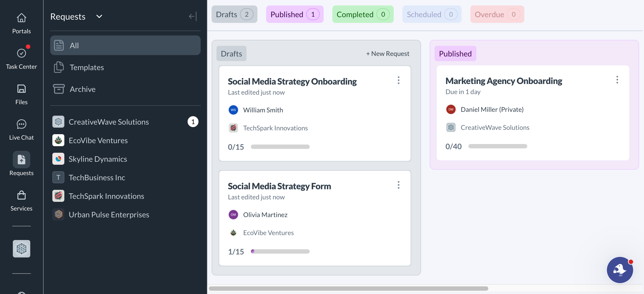Go to the Files section

21,89
